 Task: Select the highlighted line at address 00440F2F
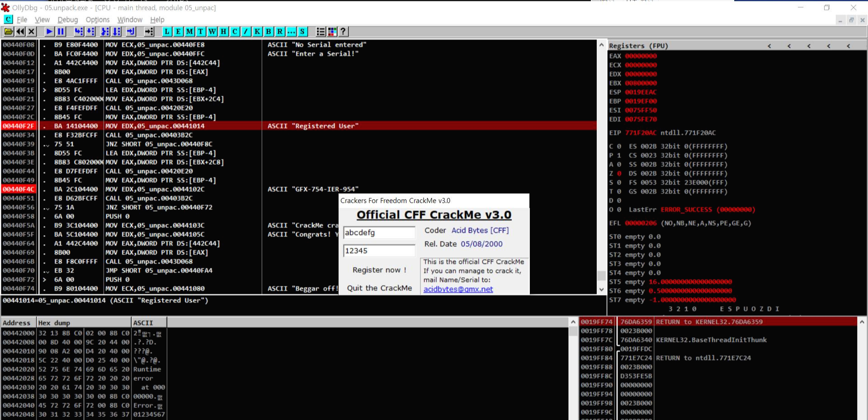(x=299, y=126)
